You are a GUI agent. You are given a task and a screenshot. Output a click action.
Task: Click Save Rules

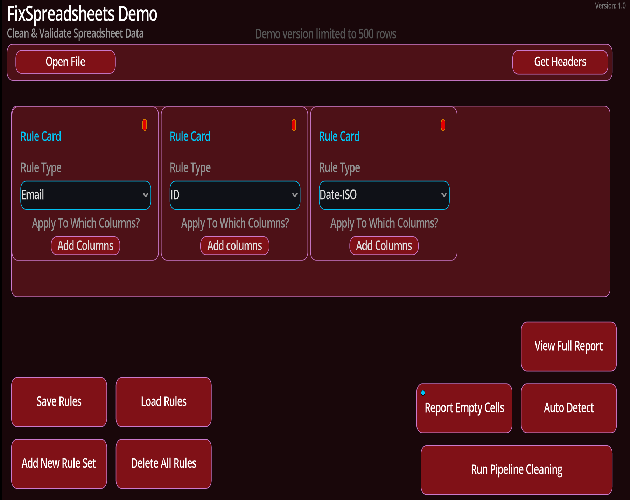coord(59,402)
